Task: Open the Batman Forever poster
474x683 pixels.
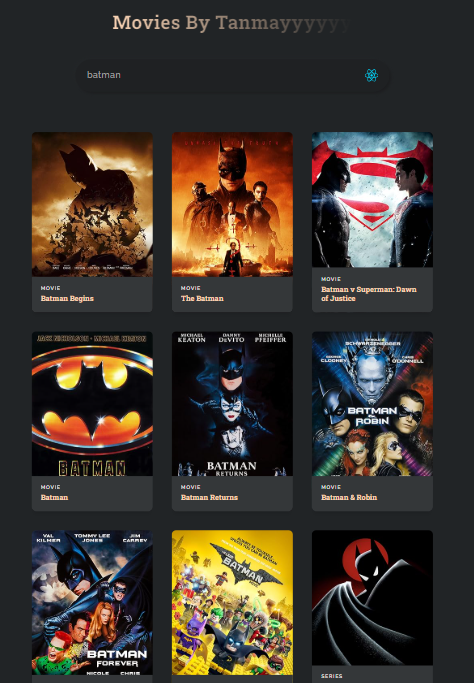Action: 92,602
